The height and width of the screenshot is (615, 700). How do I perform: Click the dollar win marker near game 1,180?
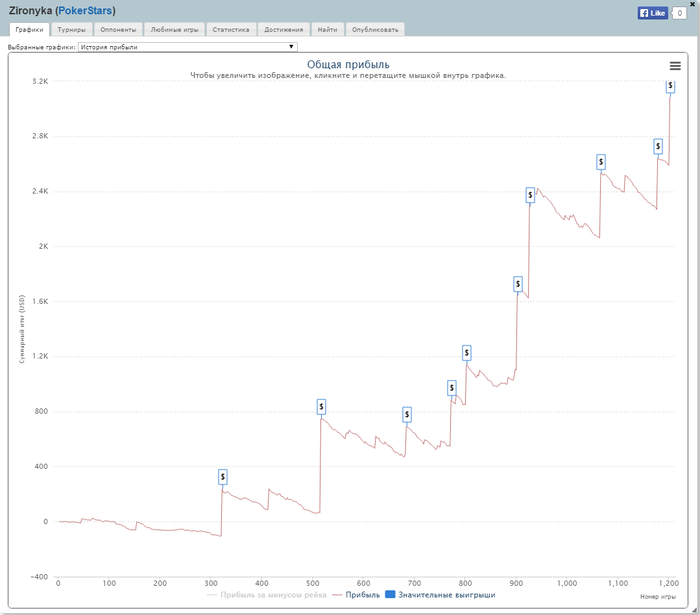pyautogui.click(x=658, y=146)
